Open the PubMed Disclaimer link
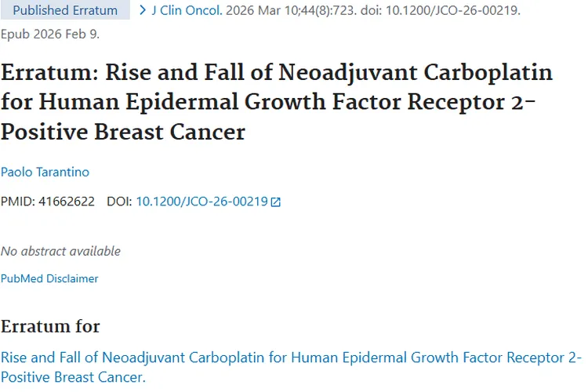This screenshot has height=392, width=588. coord(49,278)
